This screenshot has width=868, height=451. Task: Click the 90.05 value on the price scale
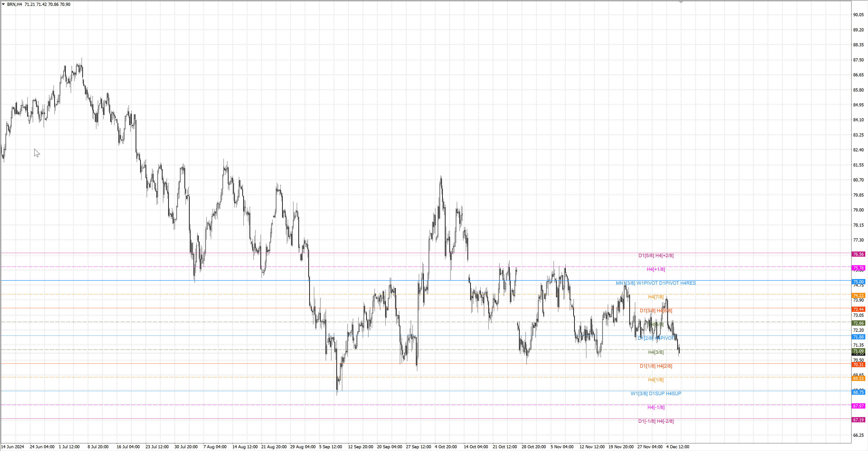pos(858,15)
